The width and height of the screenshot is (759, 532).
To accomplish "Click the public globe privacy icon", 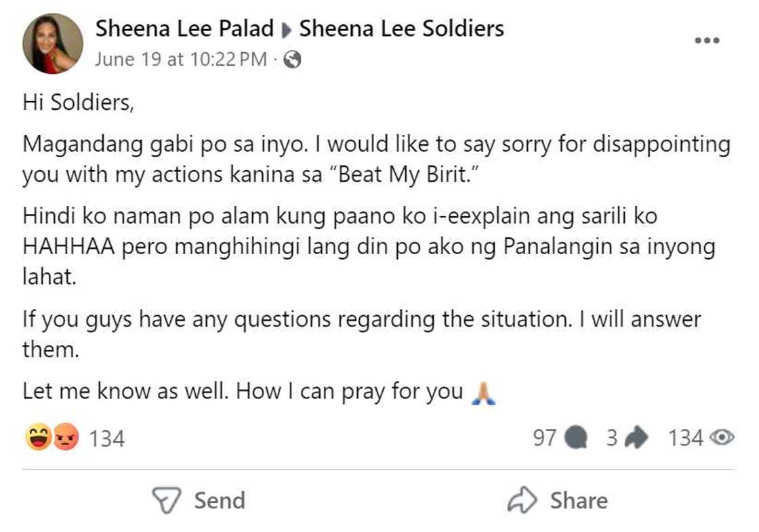I will [x=292, y=60].
